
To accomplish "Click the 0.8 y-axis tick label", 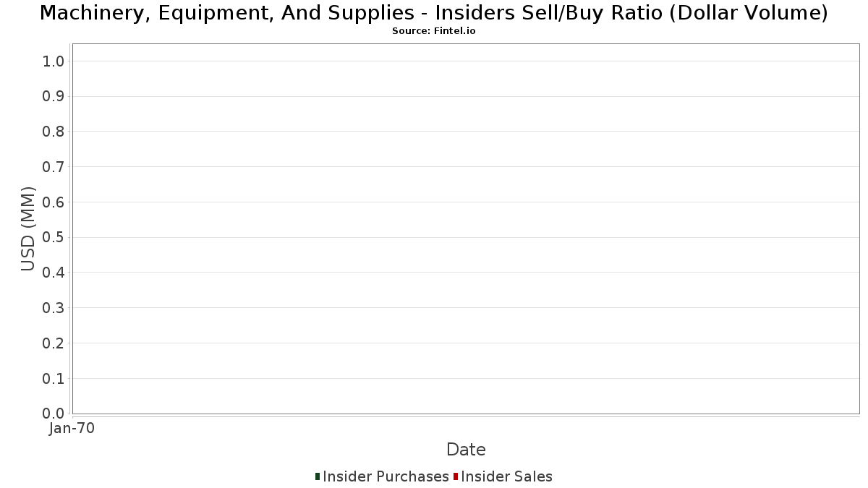I will click(x=54, y=132).
